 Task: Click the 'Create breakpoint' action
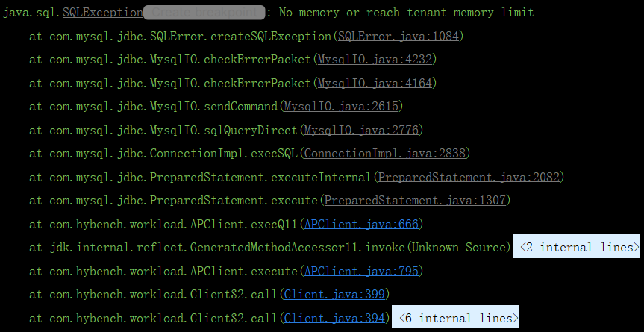(204, 13)
